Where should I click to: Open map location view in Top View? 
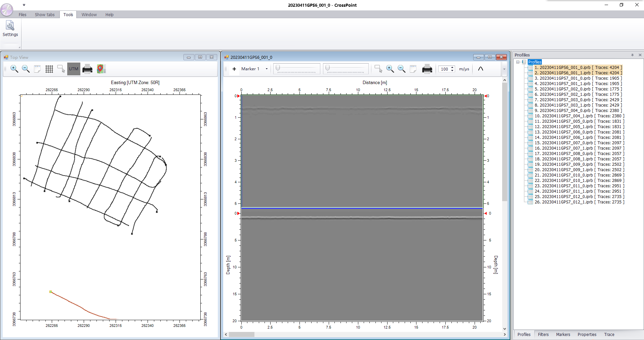pyautogui.click(x=101, y=69)
